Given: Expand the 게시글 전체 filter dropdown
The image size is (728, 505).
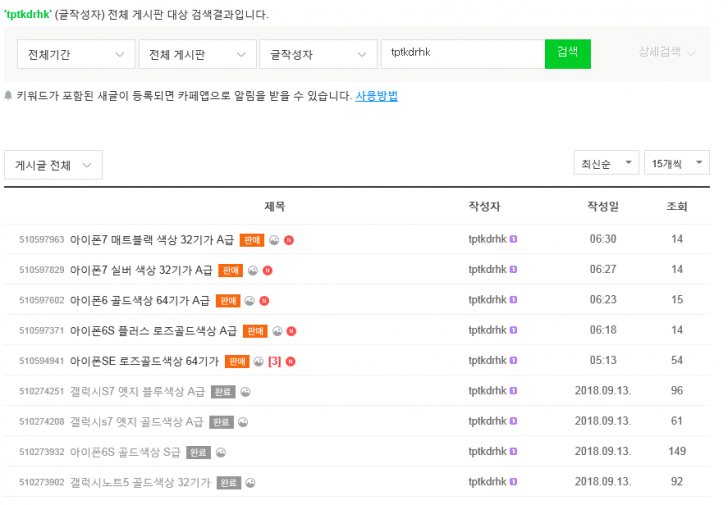Looking at the screenshot, I should (x=53, y=165).
